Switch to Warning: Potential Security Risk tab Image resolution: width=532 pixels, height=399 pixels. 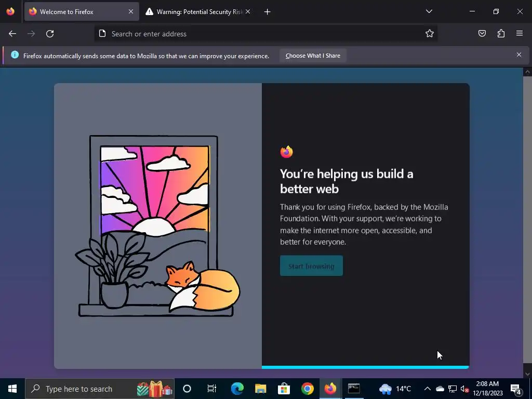click(199, 12)
